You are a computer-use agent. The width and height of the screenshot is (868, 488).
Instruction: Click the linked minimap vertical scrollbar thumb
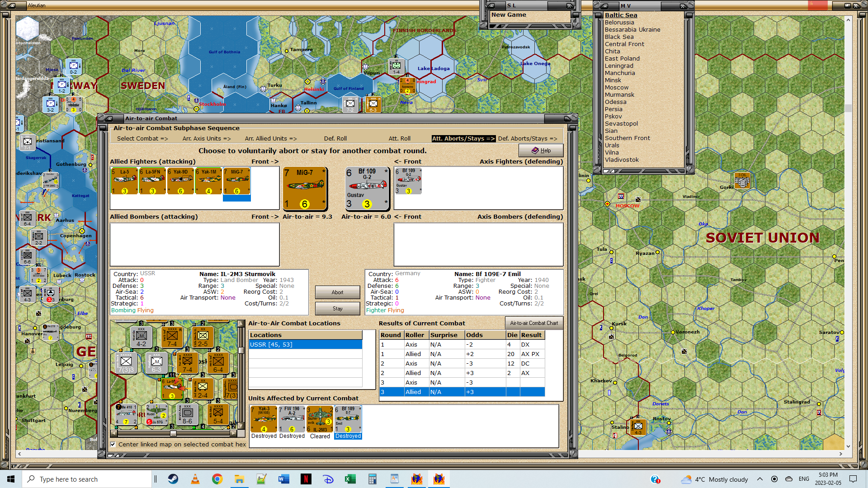tap(241, 351)
